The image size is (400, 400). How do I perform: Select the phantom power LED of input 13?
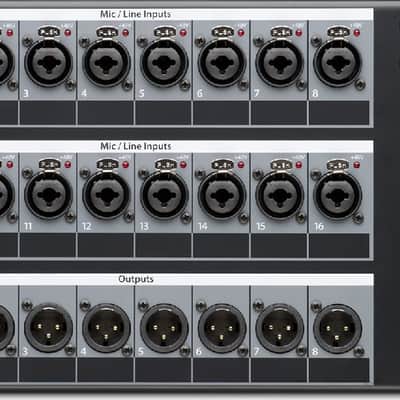click(x=183, y=165)
